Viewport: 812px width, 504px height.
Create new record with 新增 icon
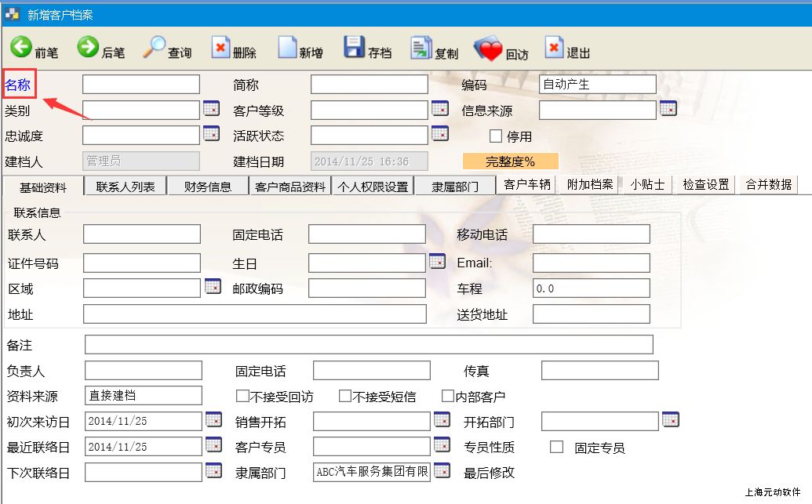coord(287,49)
